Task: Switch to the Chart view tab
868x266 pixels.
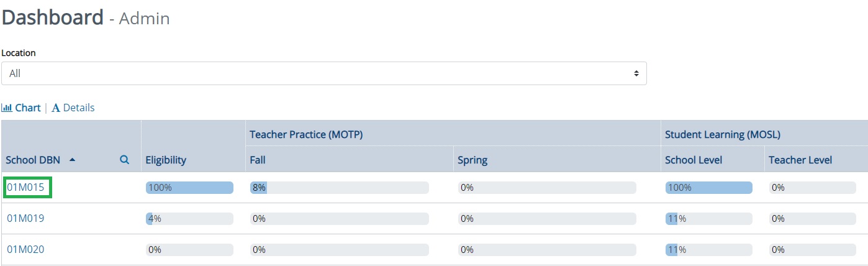Action: [21, 108]
